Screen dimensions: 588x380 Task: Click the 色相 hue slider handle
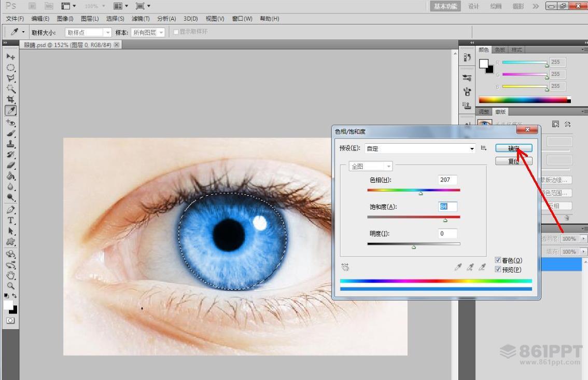[421, 193]
